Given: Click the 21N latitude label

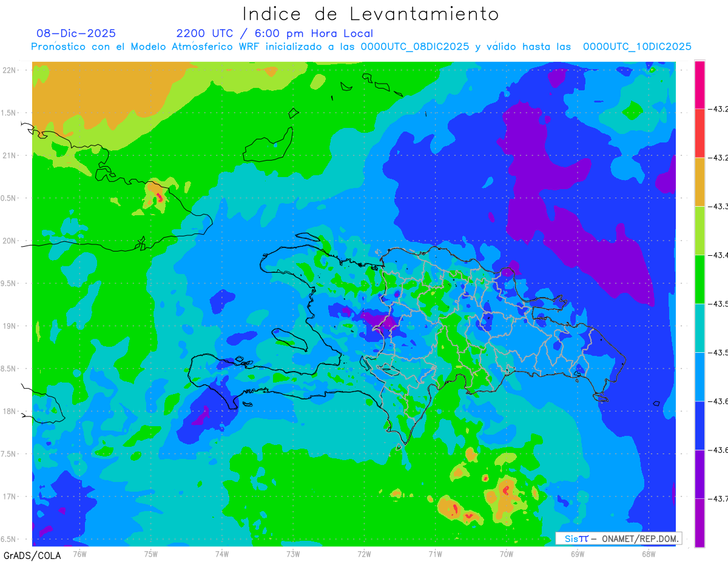Looking at the screenshot, I should (x=9, y=155).
